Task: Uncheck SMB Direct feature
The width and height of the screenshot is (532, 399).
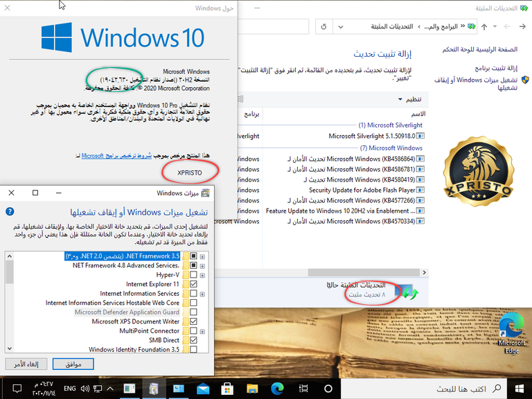Action: pos(193,340)
